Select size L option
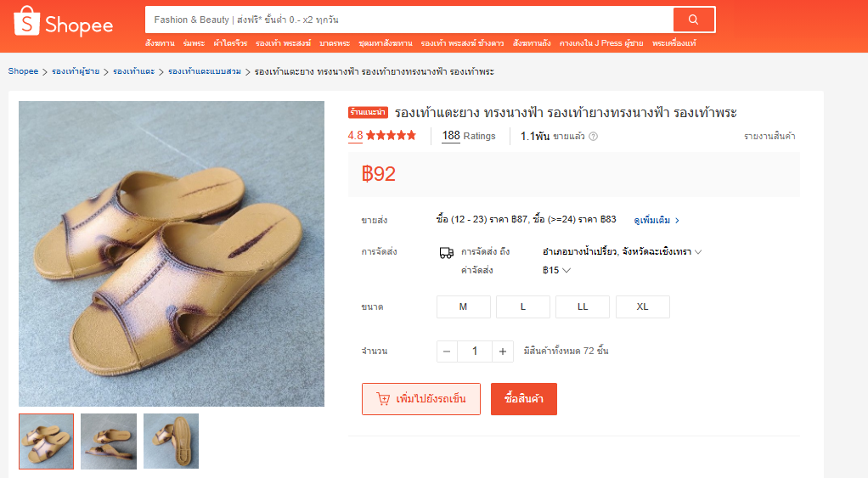Viewport: 868px width, 478px height. [523, 307]
